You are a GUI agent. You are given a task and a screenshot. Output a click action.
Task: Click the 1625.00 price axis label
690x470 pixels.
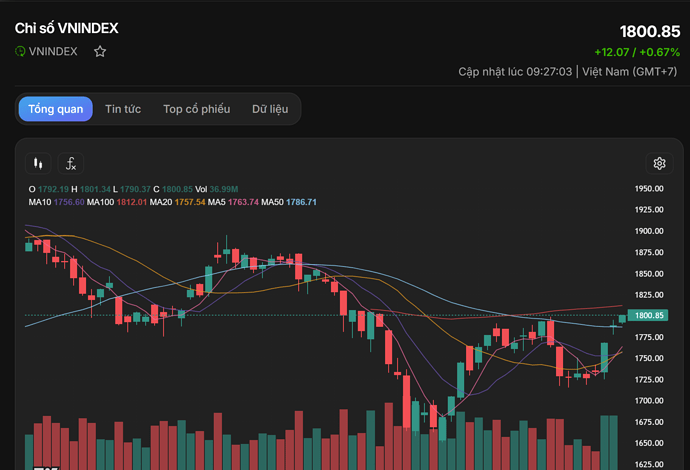point(649,464)
